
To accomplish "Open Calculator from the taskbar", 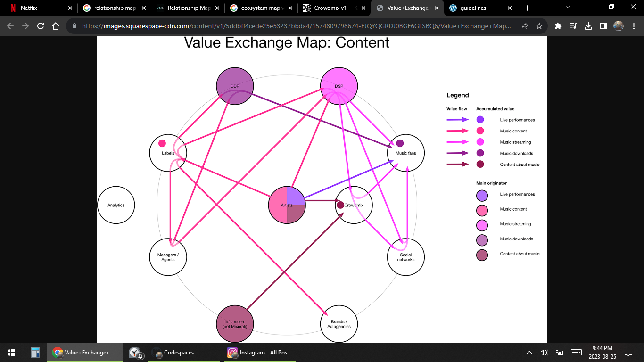I will pos(35,353).
